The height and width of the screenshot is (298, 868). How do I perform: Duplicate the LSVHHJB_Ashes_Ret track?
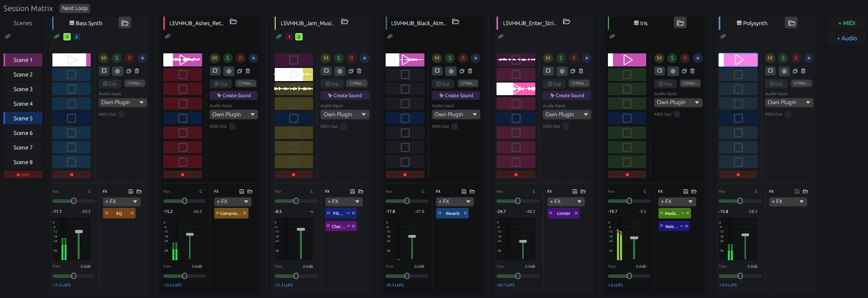coord(239,71)
